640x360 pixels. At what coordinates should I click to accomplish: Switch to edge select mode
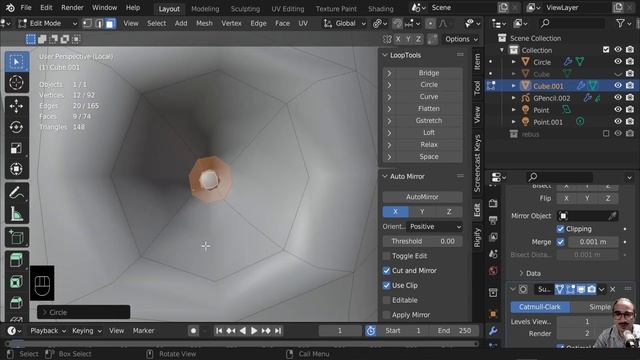(x=99, y=24)
